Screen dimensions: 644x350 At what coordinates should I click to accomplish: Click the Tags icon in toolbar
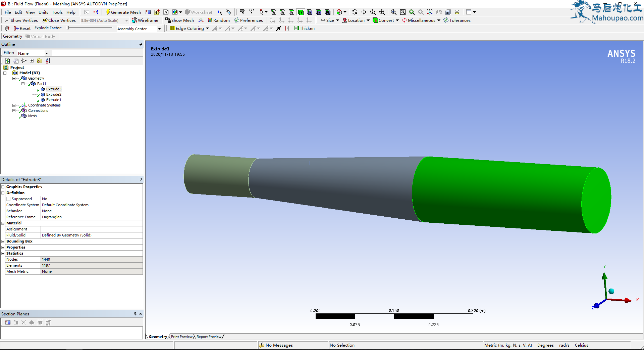point(228,12)
